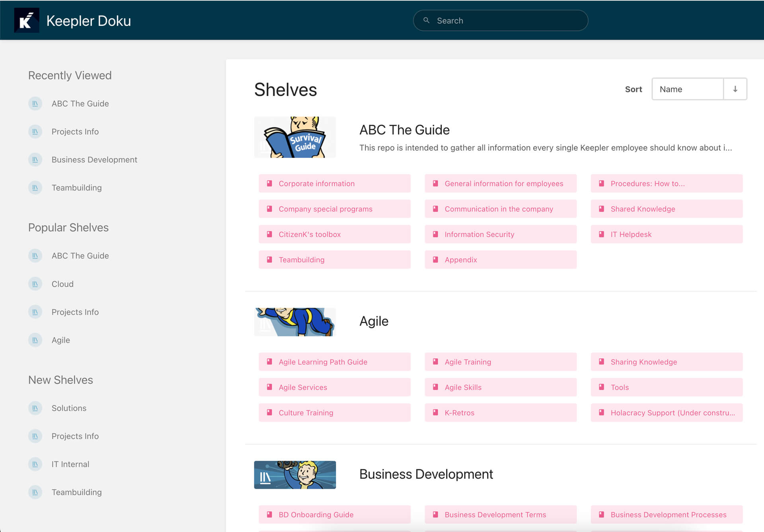Click book icon on Agile Training
The image size is (764, 532).
coord(435,362)
